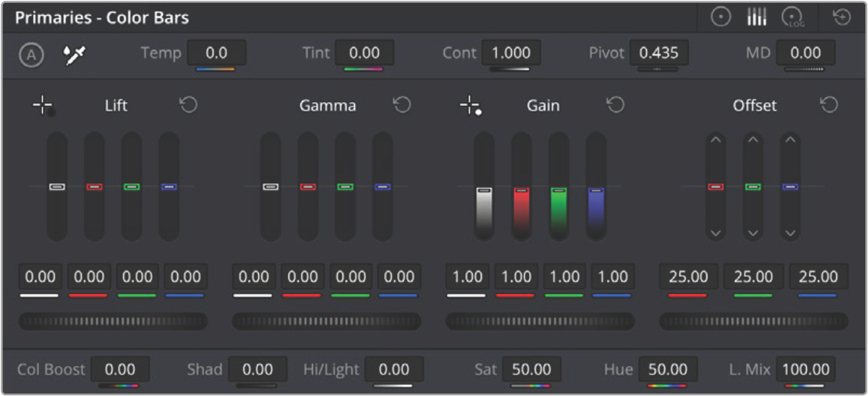Viewport: 868px width, 396px height.
Task: Click the Sat value field
Action: click(x=531, y=370)
